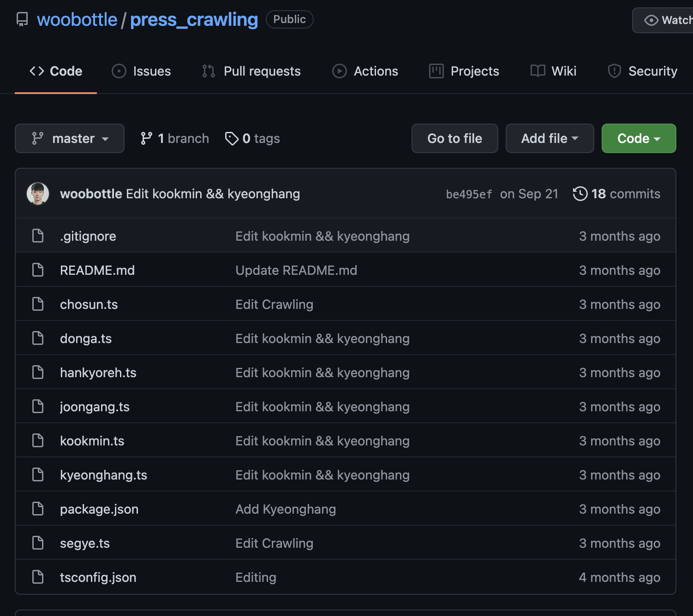The height and width of the screenshot is (616, 693).
Task: Open the Security tab
Action: pos(642,71)
